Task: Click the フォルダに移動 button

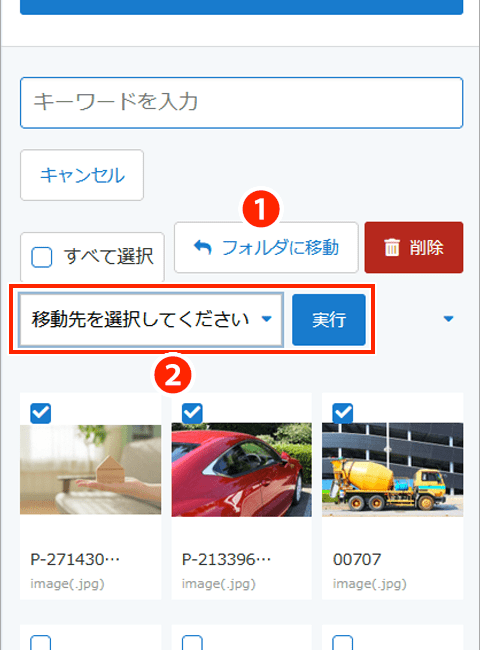Action: point(266,247)
